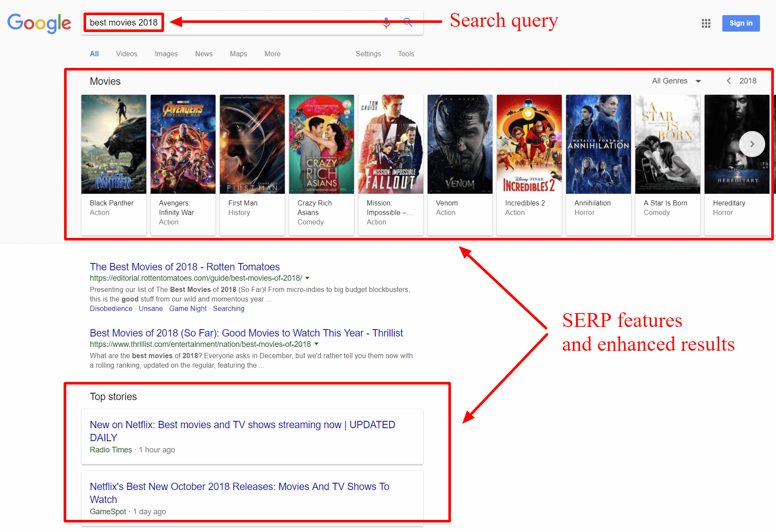Click the Movies section heading
Image resolution: width=776 pixels, height=532 pixels.
point(105,81)
